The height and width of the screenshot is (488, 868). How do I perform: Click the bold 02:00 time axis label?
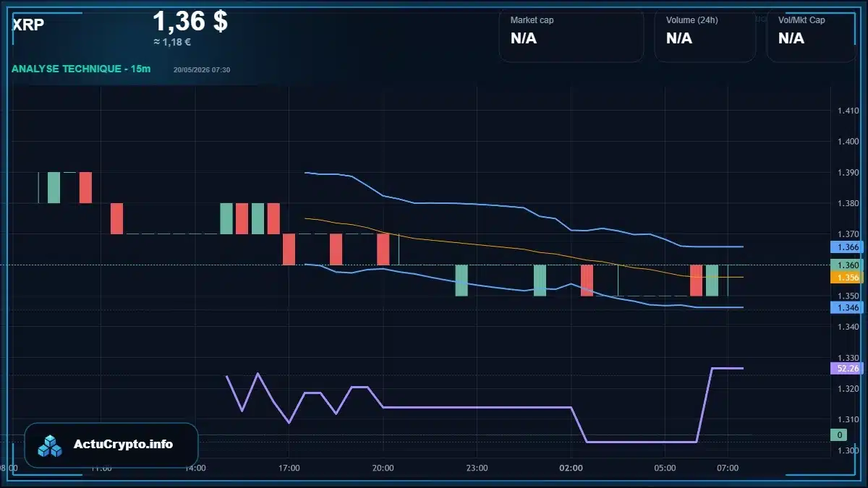point(571,468)
